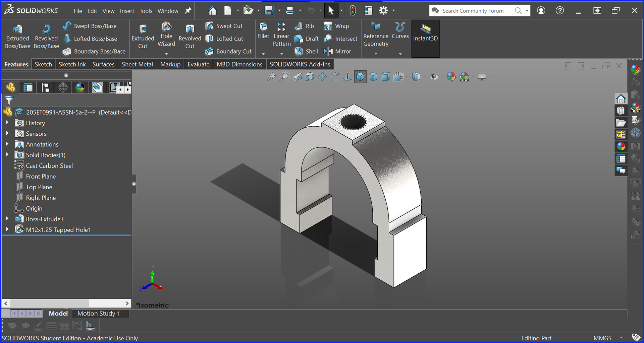Switch to the Sketch tab
Screen dimensions: 644x343
pos(43,64)
